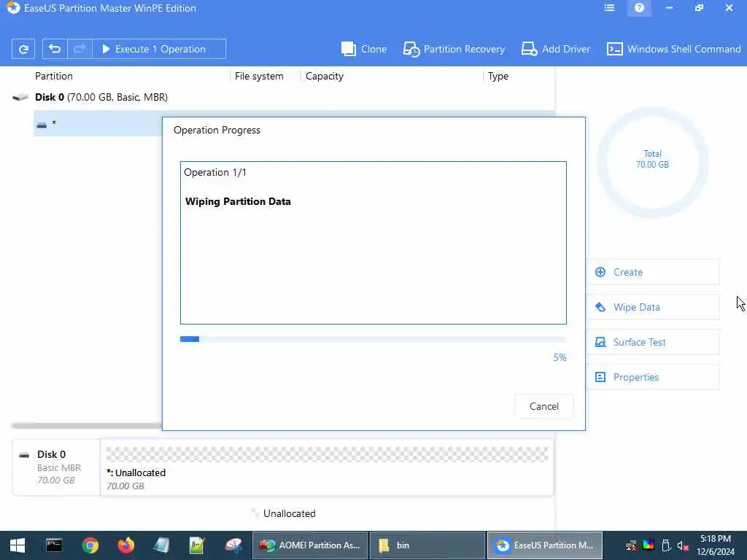
Task: Click the Type column header
Action: [x=498, y=76]
